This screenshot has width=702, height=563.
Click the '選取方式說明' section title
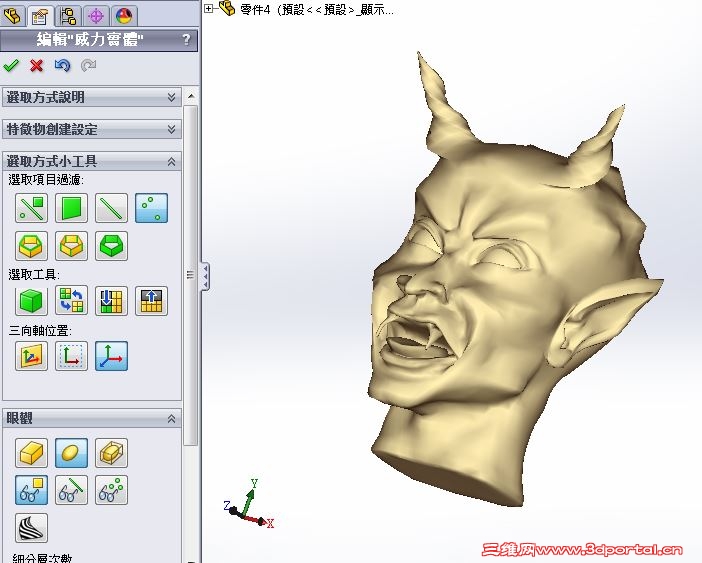point(45,97)
